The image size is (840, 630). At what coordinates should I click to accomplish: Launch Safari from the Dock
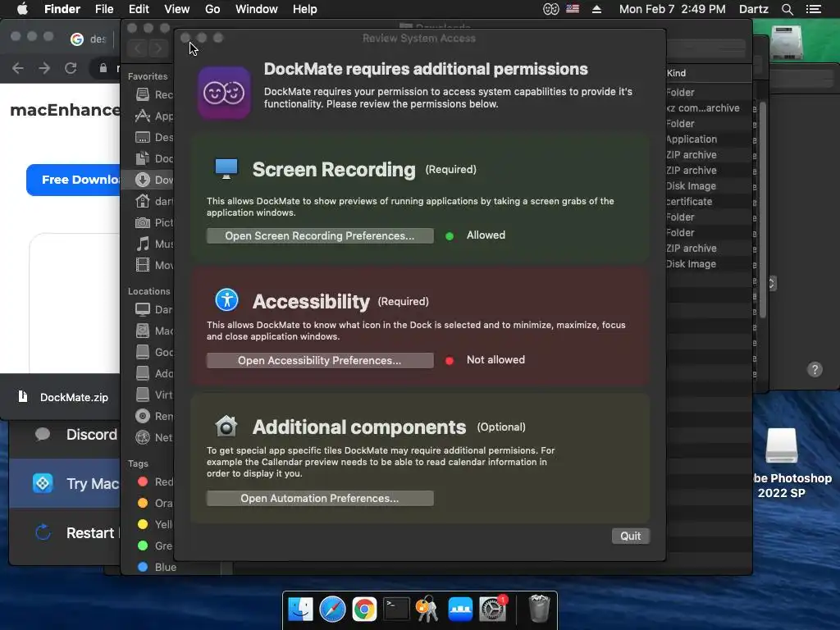(332, 609)
